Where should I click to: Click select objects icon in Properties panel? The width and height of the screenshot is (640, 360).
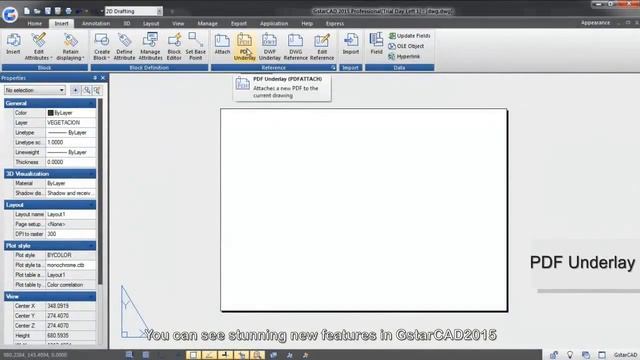87,90
